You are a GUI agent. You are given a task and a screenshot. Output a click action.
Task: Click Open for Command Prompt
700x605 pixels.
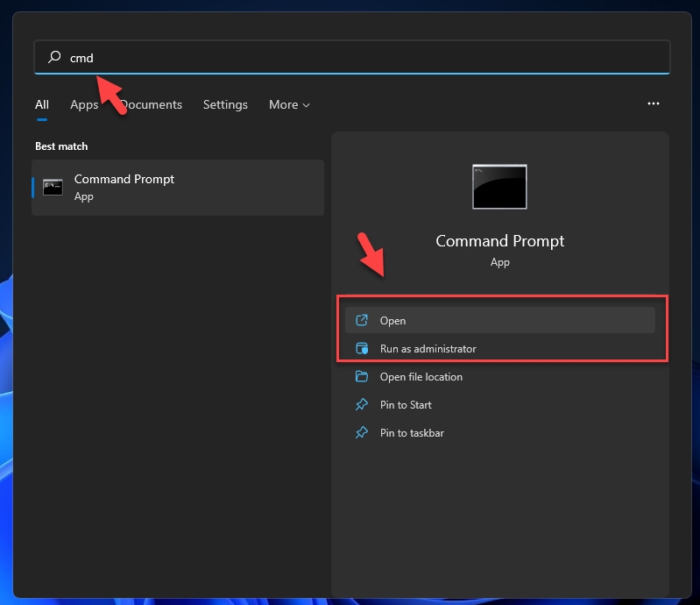click(x=500, y=320)
